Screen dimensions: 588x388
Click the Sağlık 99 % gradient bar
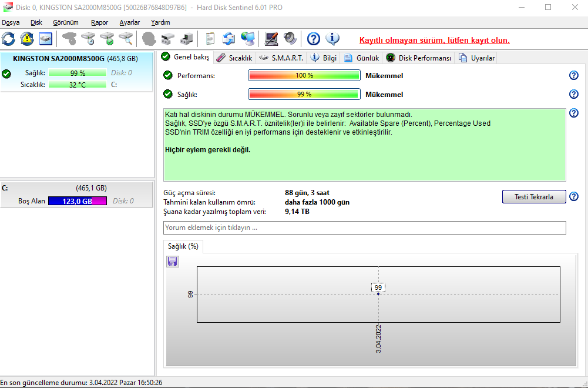[304, 94]
